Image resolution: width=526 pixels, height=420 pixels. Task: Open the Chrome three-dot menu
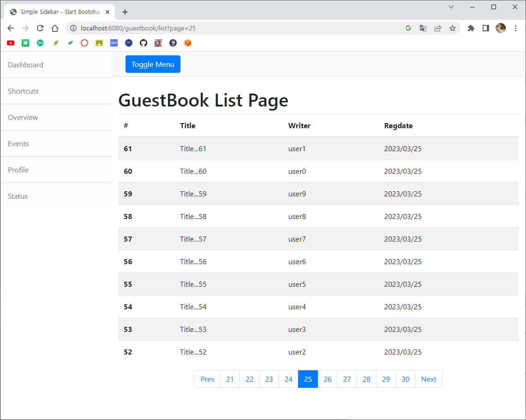point(515,28)
